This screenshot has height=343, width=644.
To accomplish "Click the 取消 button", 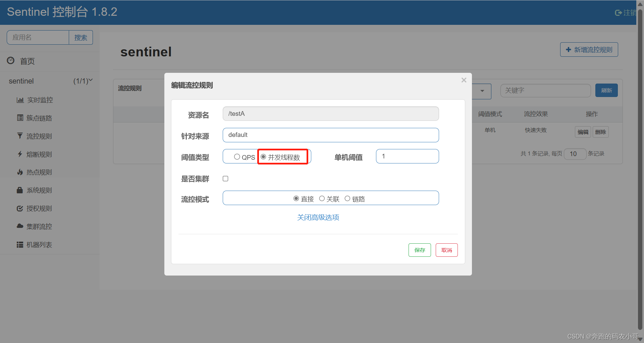I will (x=447, y=250).
